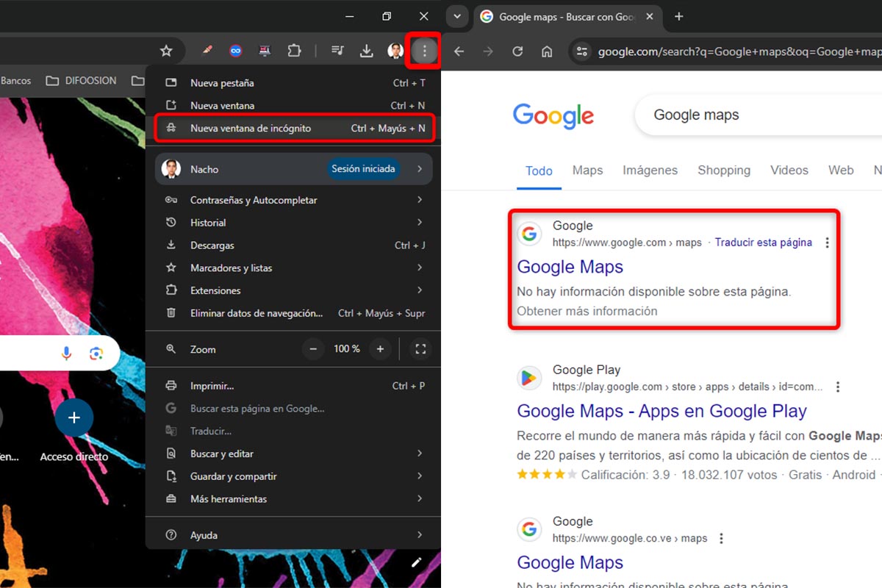
Task: Click the extension icon left of the puzzle piece
Action: (265, 51)
